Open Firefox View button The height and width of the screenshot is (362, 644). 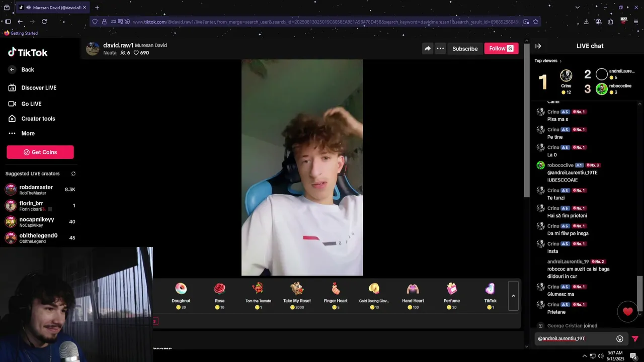7,8
